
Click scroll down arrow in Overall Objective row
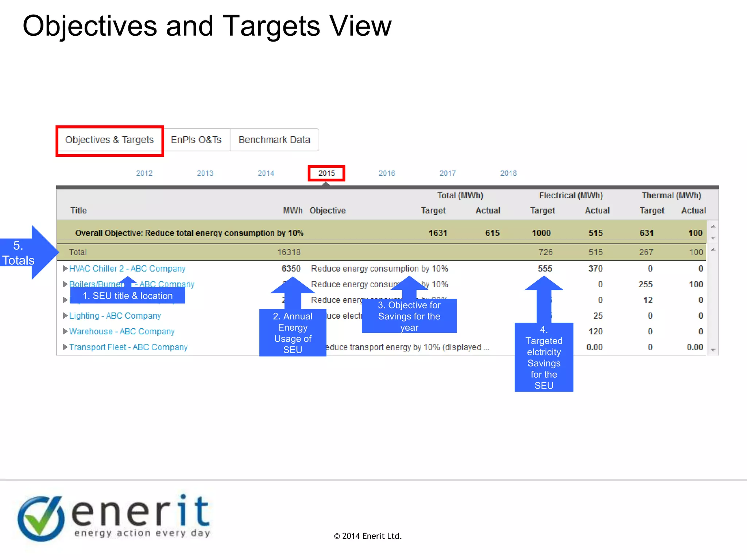click(x=713, y=238)
